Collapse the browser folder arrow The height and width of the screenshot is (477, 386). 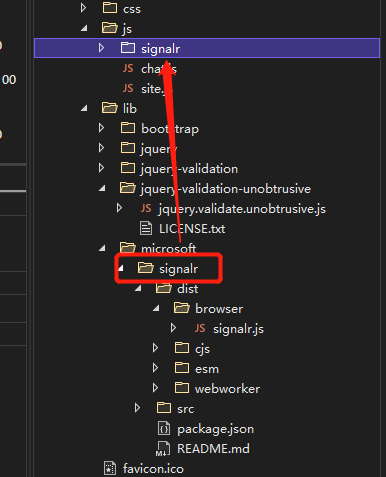pyautogui.click(x=156, y=309)
